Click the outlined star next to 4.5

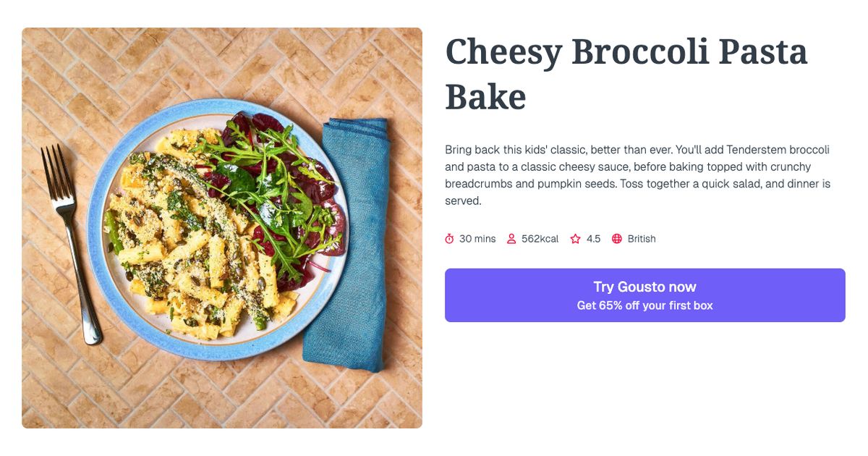575,238
